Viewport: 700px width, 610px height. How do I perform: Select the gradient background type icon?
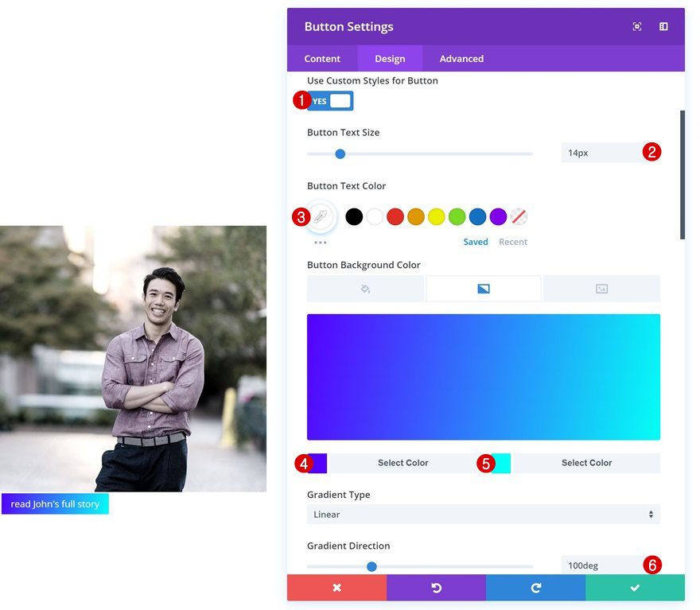[483, 288]
